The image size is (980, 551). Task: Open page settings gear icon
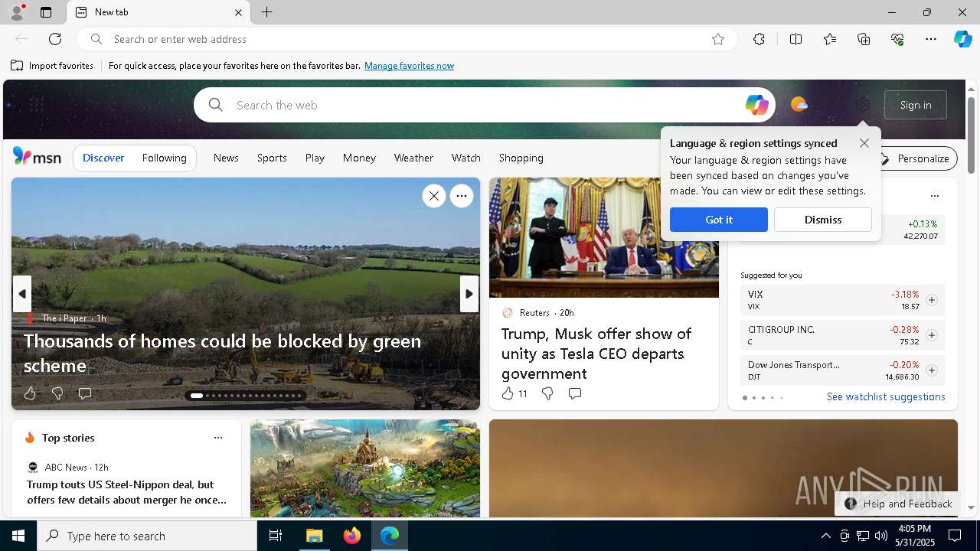pos(863,105)
